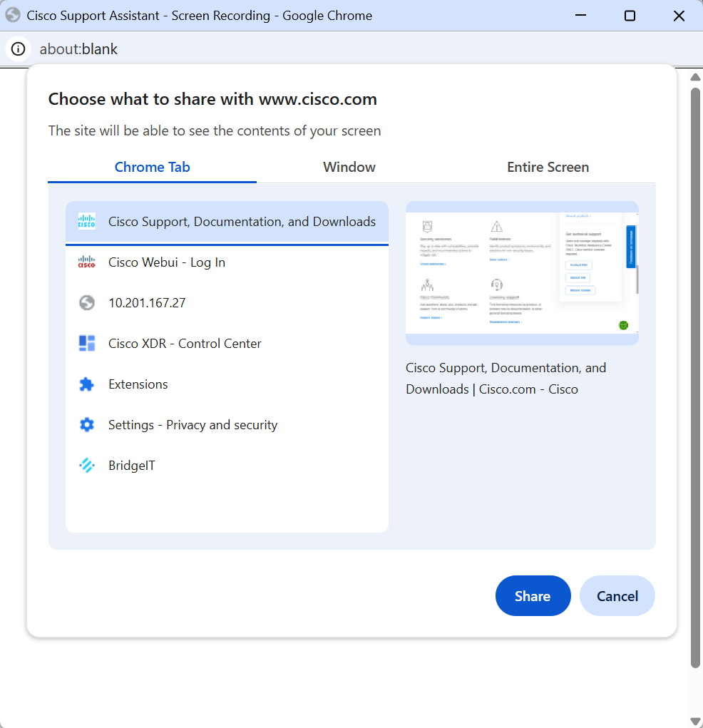Click the site information icon in address bar
Image resolution: width=703 pixels, height=728 pixels.
pyautogui.click(x=18, y=48)
